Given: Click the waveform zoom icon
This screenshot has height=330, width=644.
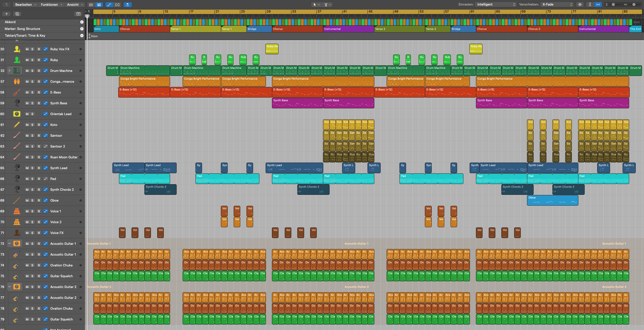Looking at the screenshot, I should 580,5.
